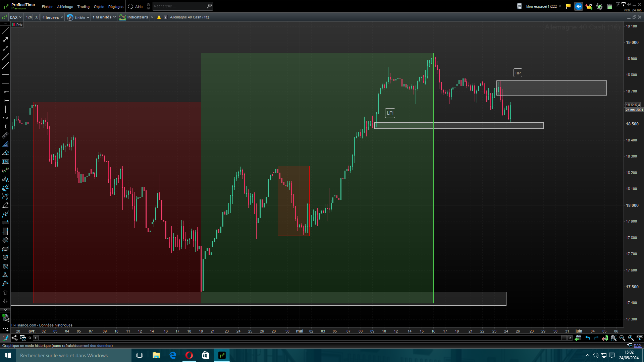This screenshot has height=362, width=644.
Task: Click the Recherche search field
Action: (x=179, y=6)
